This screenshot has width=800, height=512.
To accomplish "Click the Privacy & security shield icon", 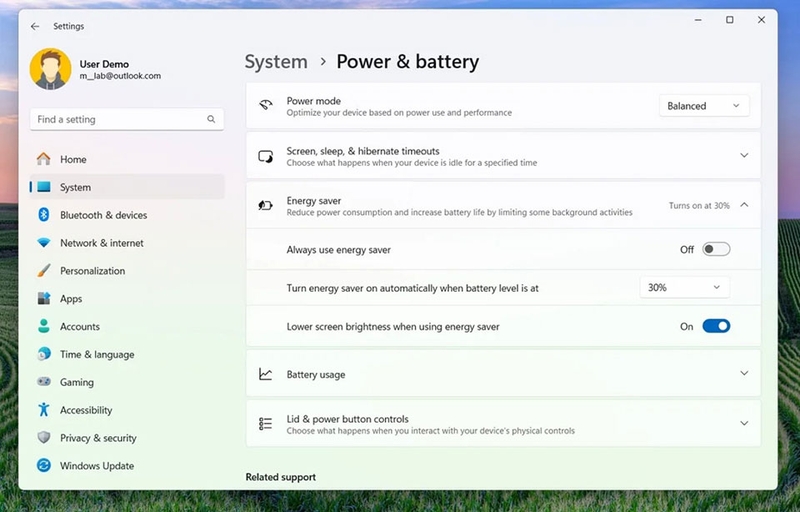I will 44,438.
